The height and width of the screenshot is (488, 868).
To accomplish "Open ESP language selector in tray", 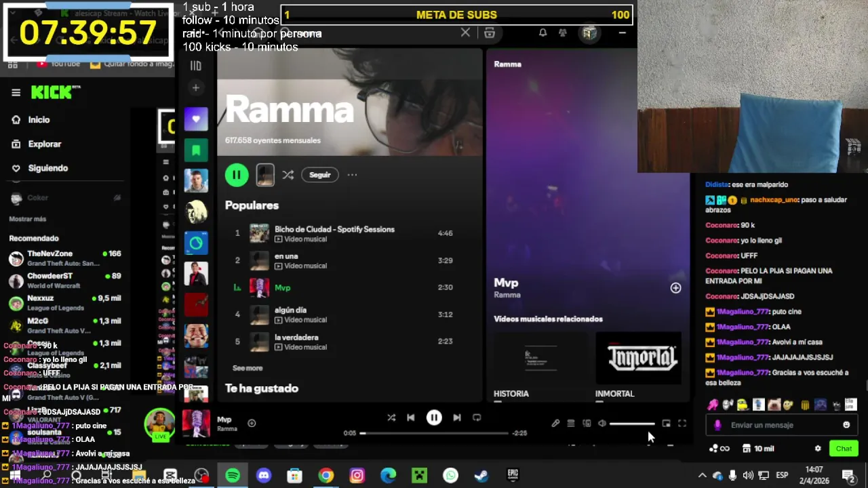I will (782, 476).
